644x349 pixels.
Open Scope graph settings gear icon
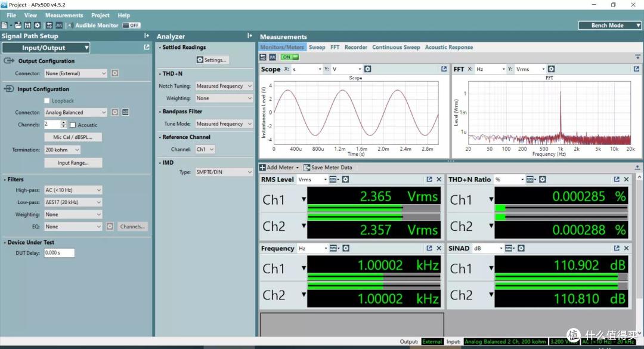367,69
